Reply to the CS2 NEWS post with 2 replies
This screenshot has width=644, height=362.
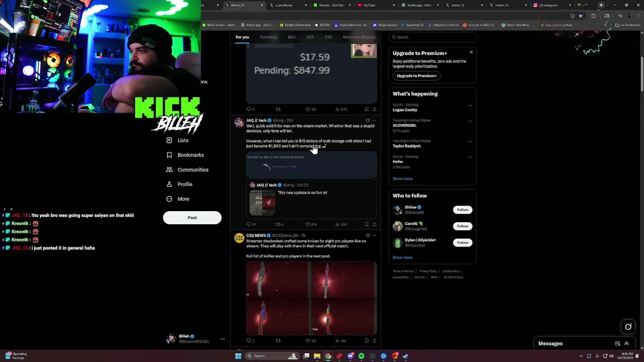coord(250,341)
